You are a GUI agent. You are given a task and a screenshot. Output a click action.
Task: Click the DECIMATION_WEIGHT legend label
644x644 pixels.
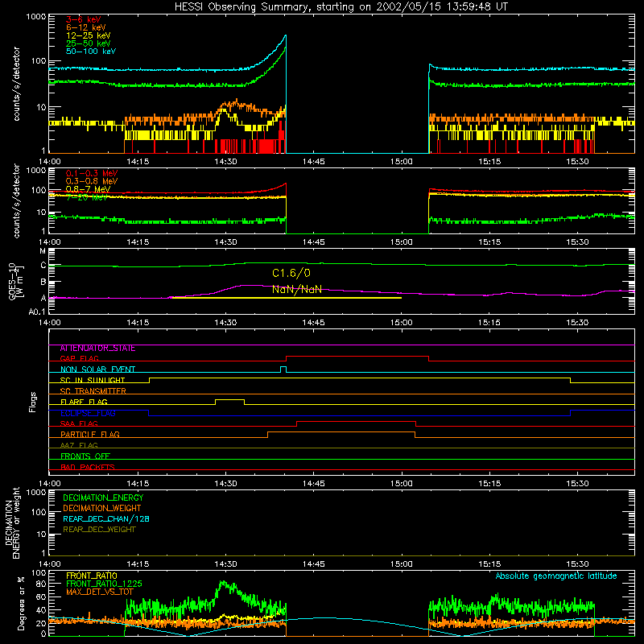pos(102,509)
